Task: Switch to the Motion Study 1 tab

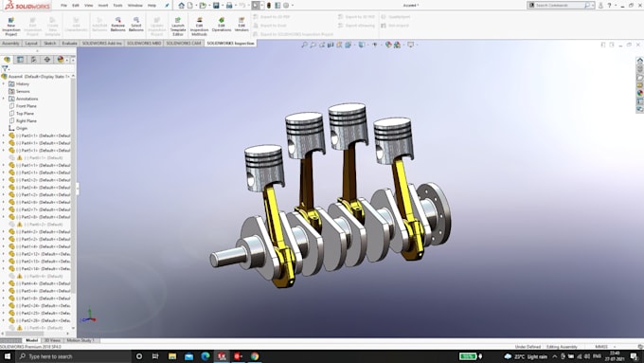Action: [x=80, y=340]
